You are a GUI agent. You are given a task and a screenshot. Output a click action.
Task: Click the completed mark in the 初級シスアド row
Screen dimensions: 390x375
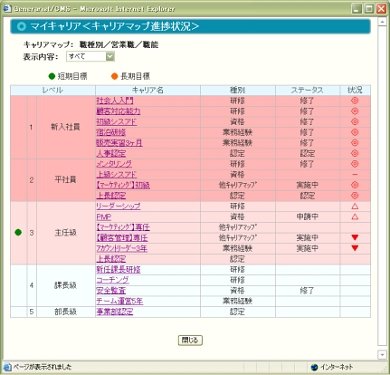click(x=355, y=122)
